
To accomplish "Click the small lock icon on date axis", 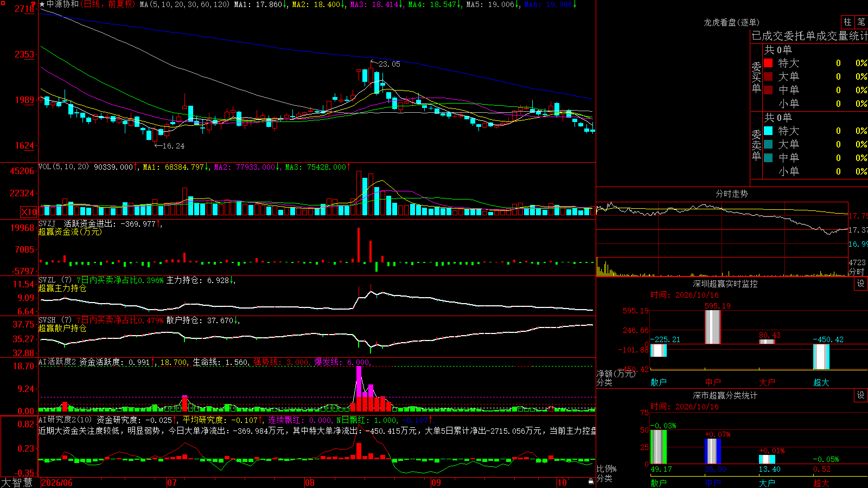I will 591,481.
